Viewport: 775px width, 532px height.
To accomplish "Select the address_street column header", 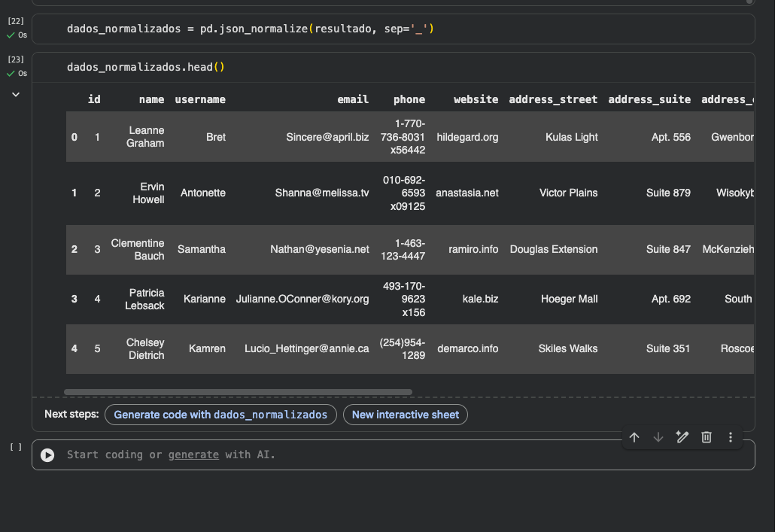I will point(553,99).
